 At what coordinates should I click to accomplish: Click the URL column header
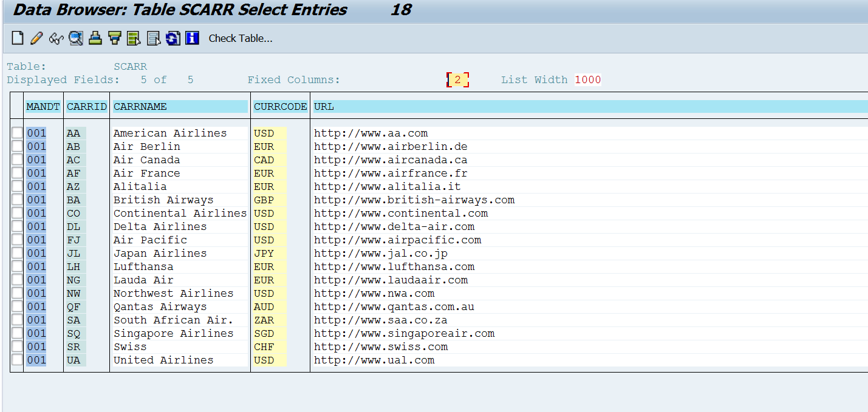pyautogui.click(x=590, y=106)
